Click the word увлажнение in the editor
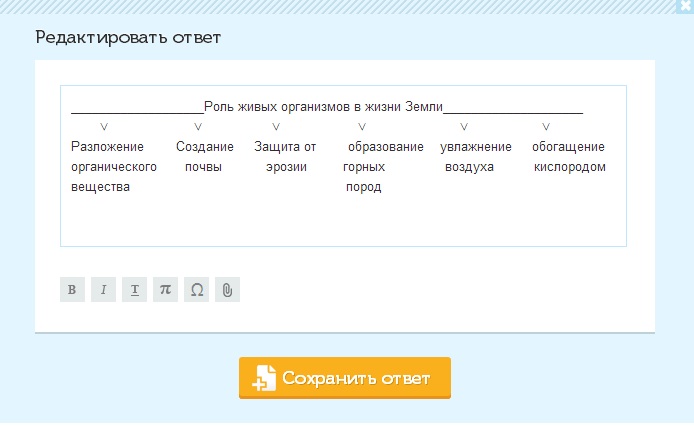This screenshot has width=694, height=426. point(476,147)
